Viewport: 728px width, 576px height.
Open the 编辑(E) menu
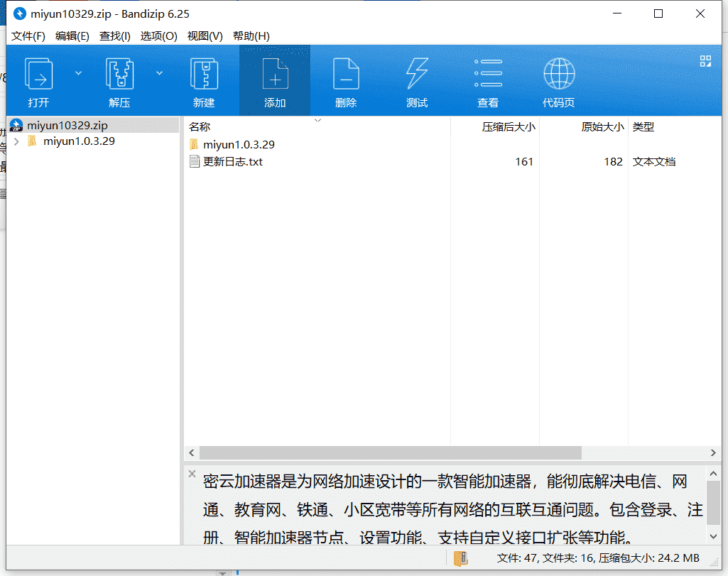pyautogui.click(x=72, y=36)
